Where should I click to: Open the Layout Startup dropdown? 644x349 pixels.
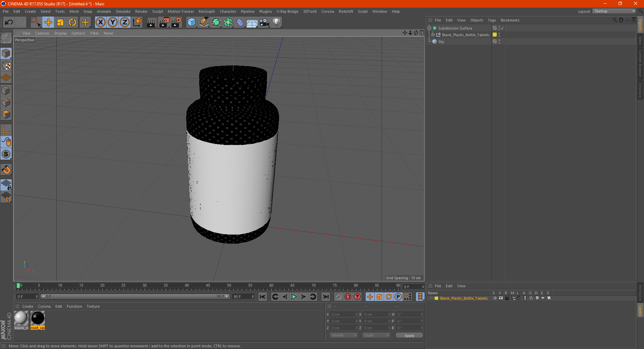click(x=614, y=11)
